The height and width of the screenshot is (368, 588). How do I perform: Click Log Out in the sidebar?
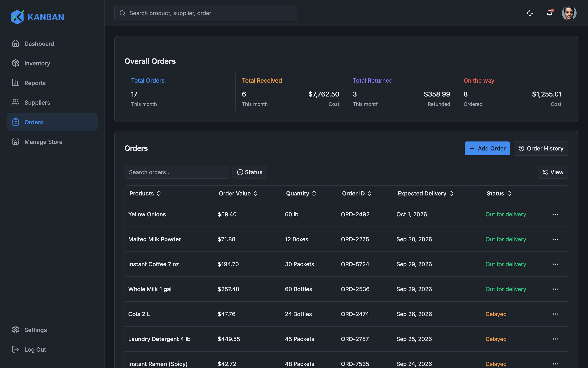52,350
